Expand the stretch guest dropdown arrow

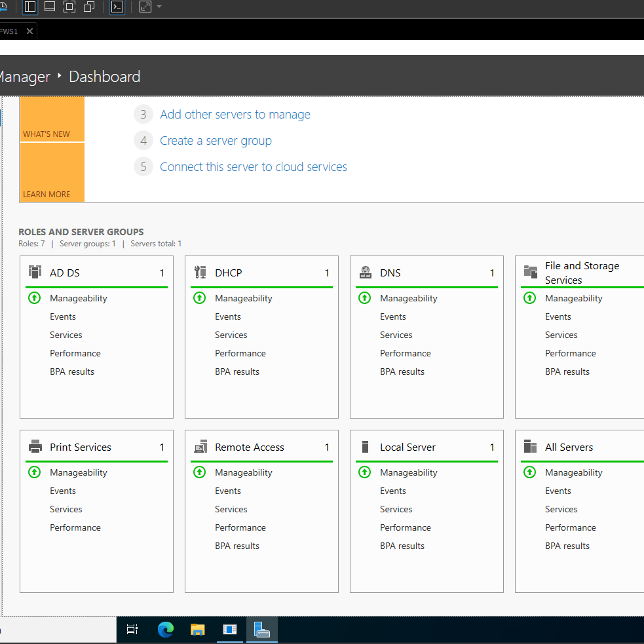click(159, 7)
